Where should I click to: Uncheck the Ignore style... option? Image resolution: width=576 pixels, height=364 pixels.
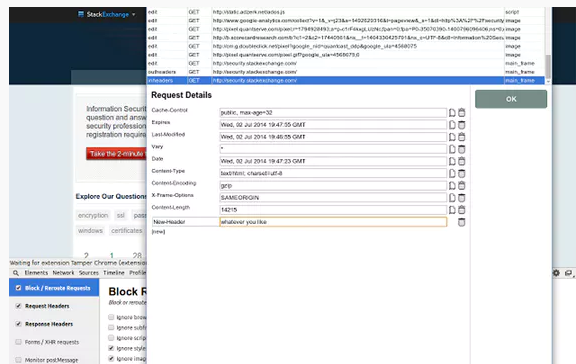[111, 348]
